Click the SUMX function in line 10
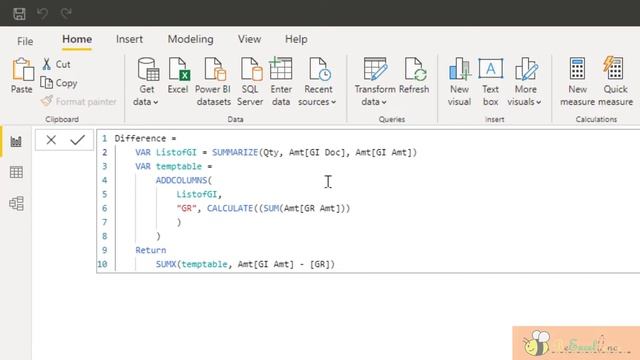This screenshot has width=640, height=360. point(166,264)
